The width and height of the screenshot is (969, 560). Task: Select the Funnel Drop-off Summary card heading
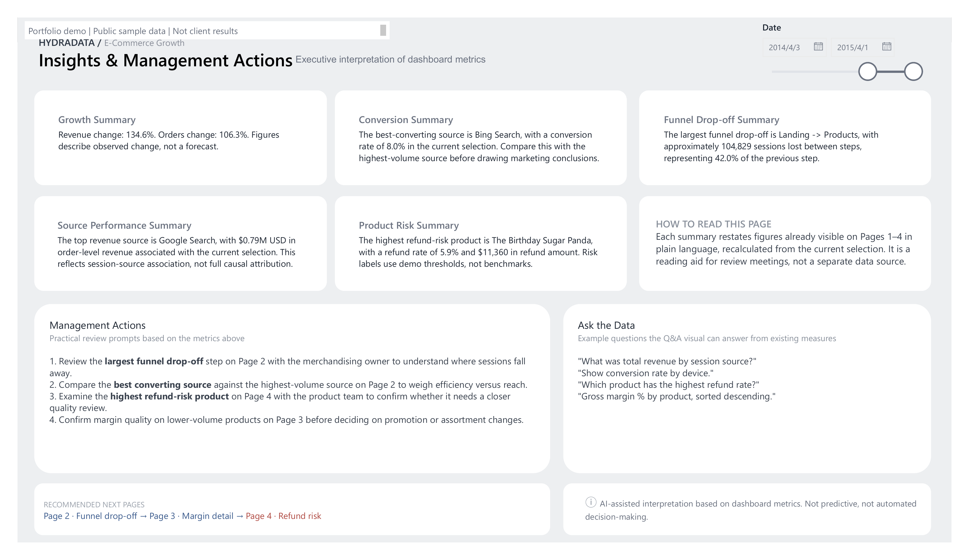tap(721, 120)
